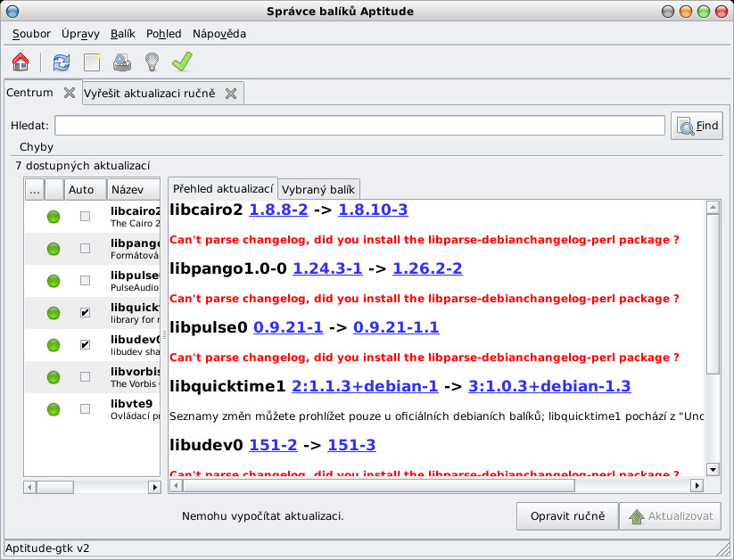734x560 pixels.
Task: Switch to the Vybraný balík tab
Action: click(x=318, y=190)
